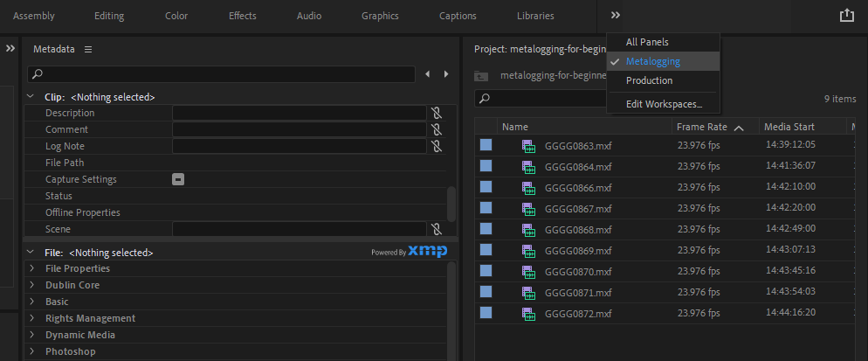Switch to the Effects workspace
The image size is (868, 361).
(243, 16)
